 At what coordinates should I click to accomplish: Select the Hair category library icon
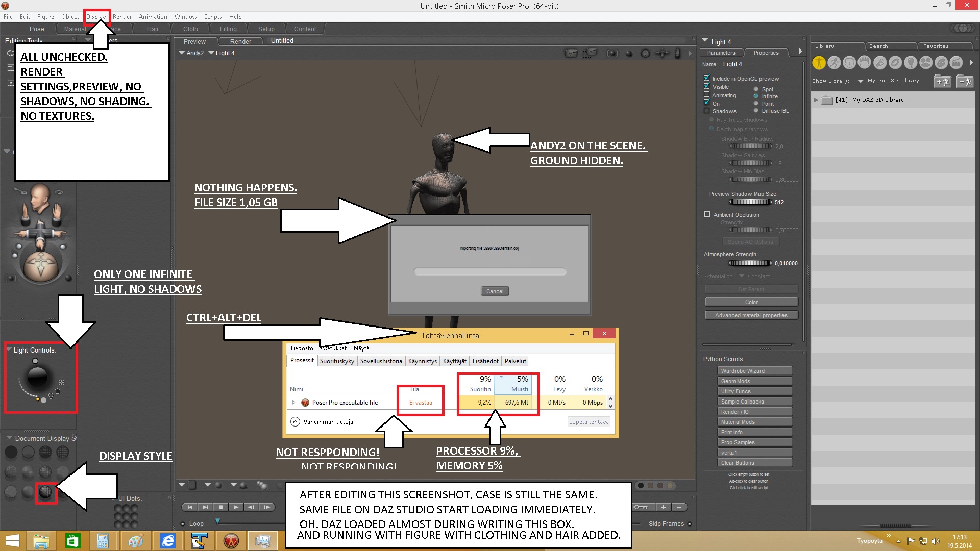click(865, 63)
